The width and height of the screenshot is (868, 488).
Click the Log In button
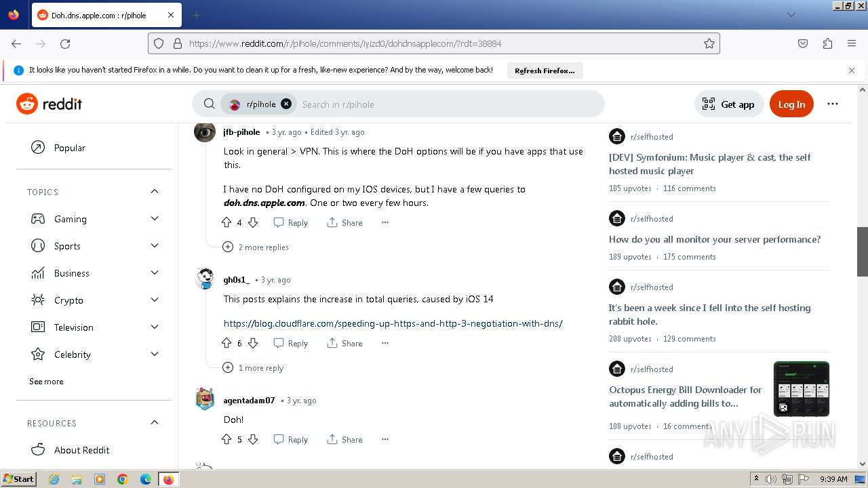click(x=791, y=104)
